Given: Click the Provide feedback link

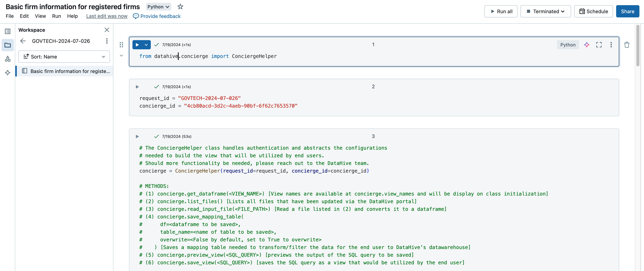Looking at the screenshot, I should coord(157,16).
